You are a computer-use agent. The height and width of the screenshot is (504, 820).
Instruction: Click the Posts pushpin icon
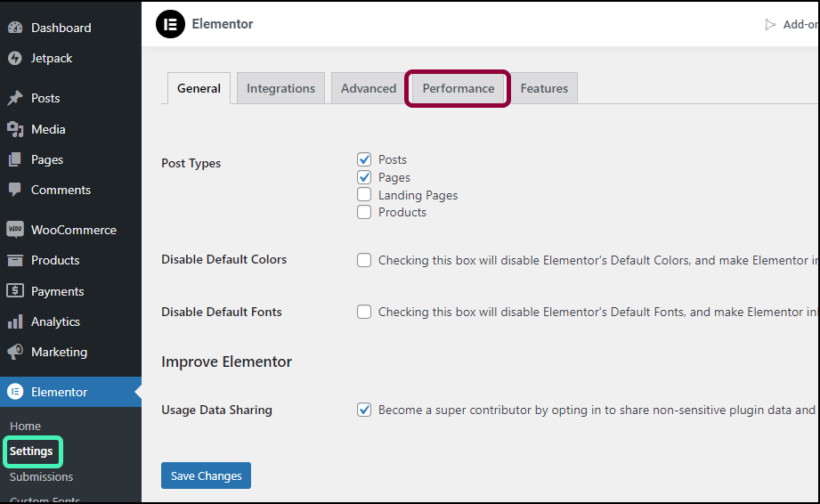pyautogui.click(x=15, y=98)
